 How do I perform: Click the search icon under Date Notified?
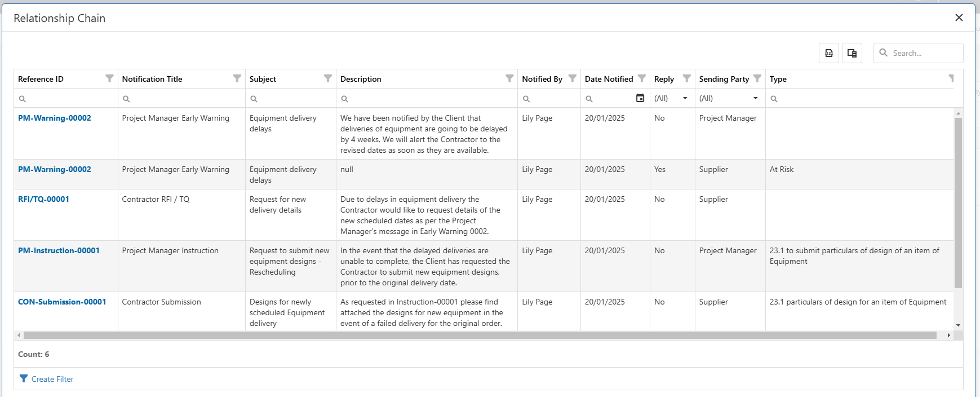pos(589,99)
